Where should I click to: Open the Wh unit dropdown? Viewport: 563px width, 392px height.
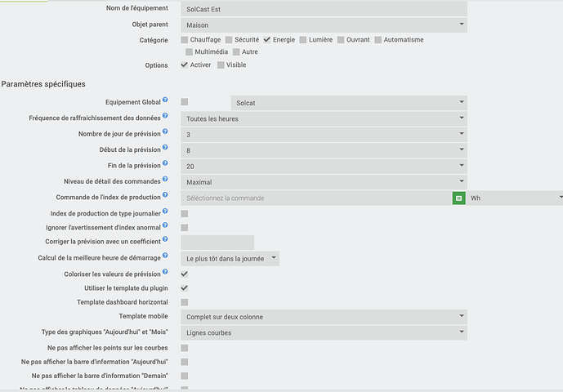tap(515, 198)
